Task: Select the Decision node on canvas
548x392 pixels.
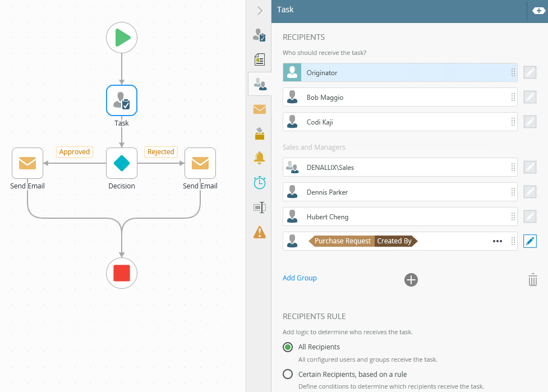Action: click(122, 163)
